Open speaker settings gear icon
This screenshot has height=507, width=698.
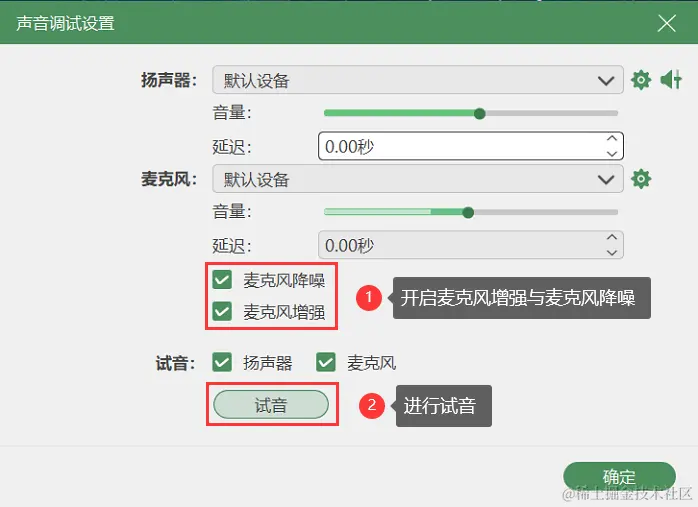pyautogui.click(x=641, y=80)
